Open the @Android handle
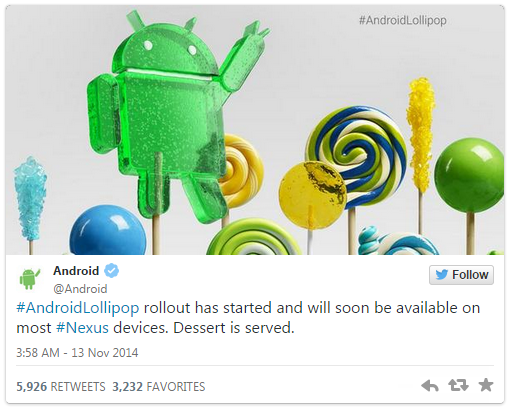Image resolution: width=509 pixels, height=408 pixels. coord(80,289)
